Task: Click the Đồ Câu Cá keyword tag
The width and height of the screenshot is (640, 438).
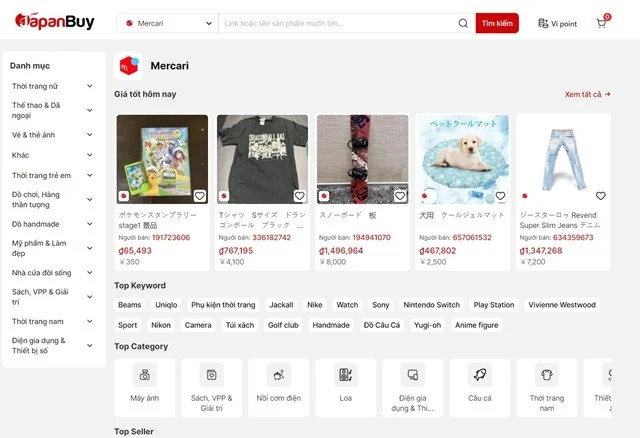Action: pos(382,325)
